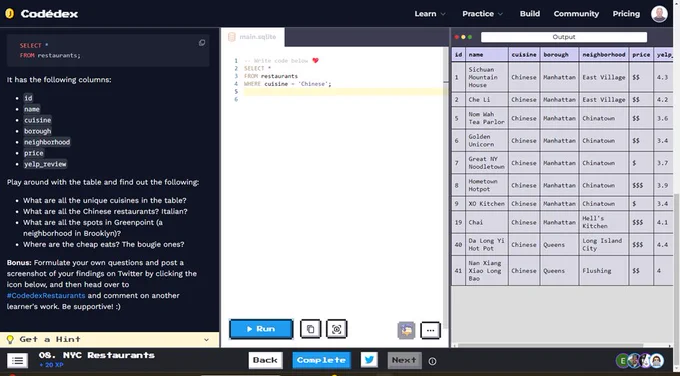
Task: Run the SQL query
Action: click(x=261, y=329)
